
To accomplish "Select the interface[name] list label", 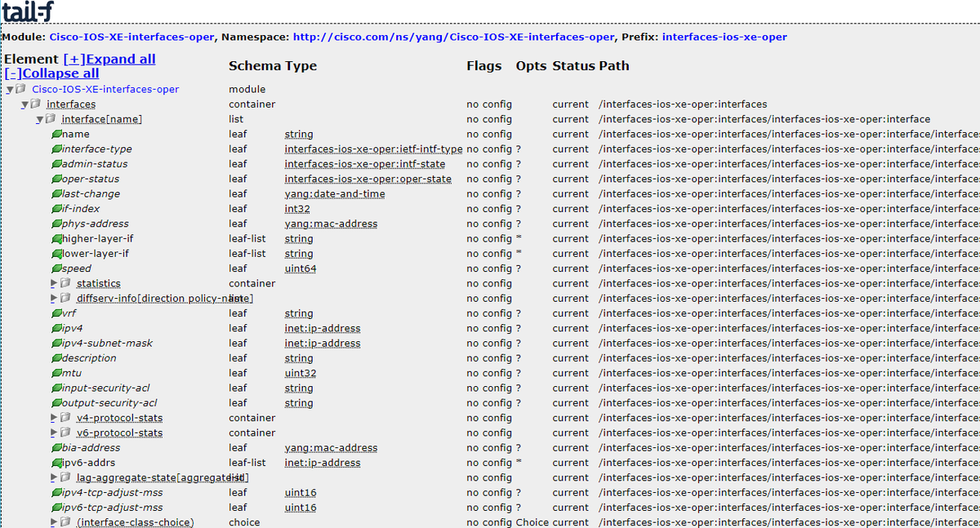I will pos(102,119).
